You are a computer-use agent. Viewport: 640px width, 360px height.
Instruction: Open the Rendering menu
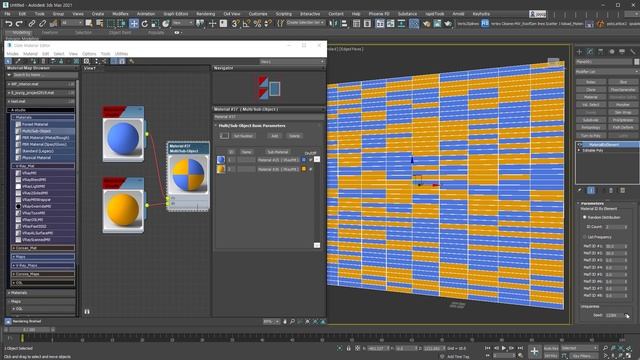click(x=205, y=13)
